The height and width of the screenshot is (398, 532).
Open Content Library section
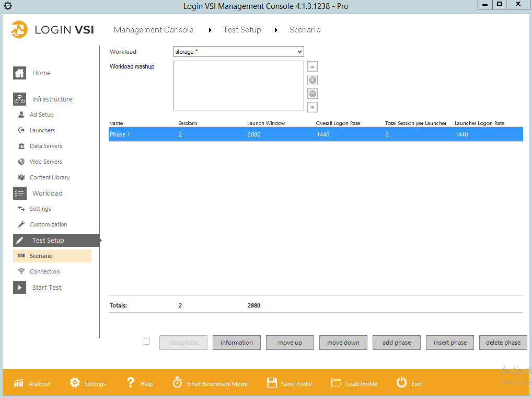point(50,177)
